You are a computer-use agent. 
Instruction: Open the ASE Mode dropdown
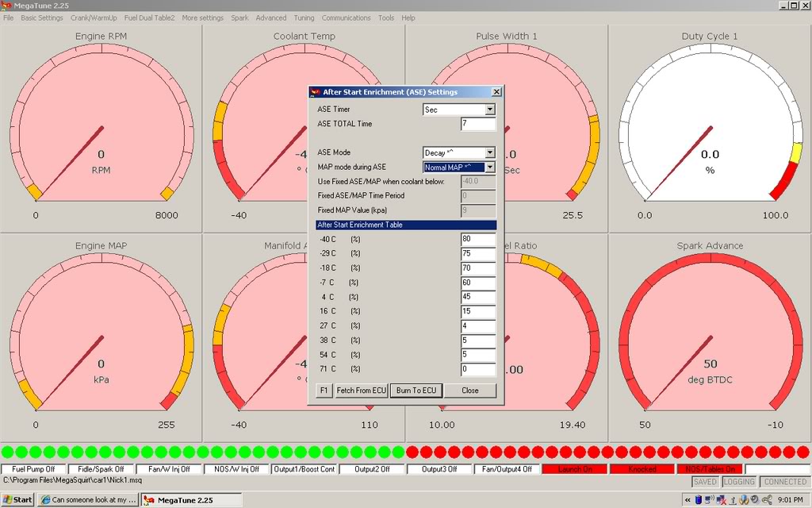[490, 152]
